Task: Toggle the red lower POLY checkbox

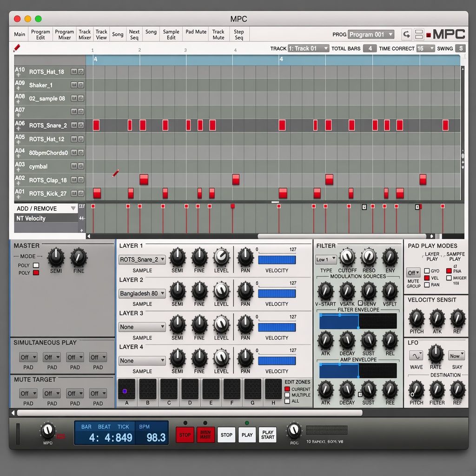Action: [x=36, y=272]
